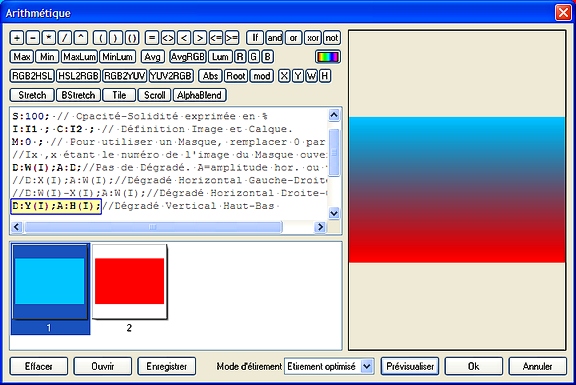Screen dimensions: 576x385
Task: Click the rainbow color spectrum button
Action: pyautogui.click(x=328, y=57)
